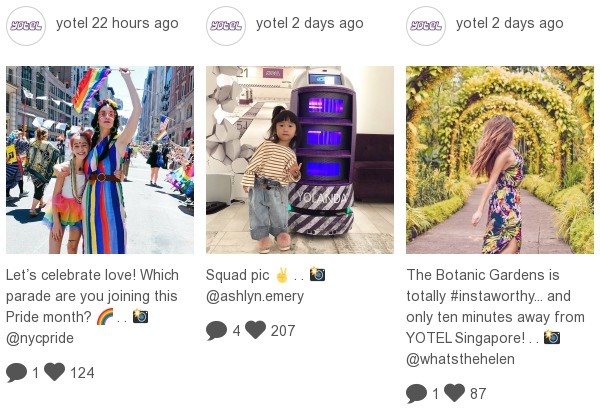Click the @whatsthehelen mention

460,359
